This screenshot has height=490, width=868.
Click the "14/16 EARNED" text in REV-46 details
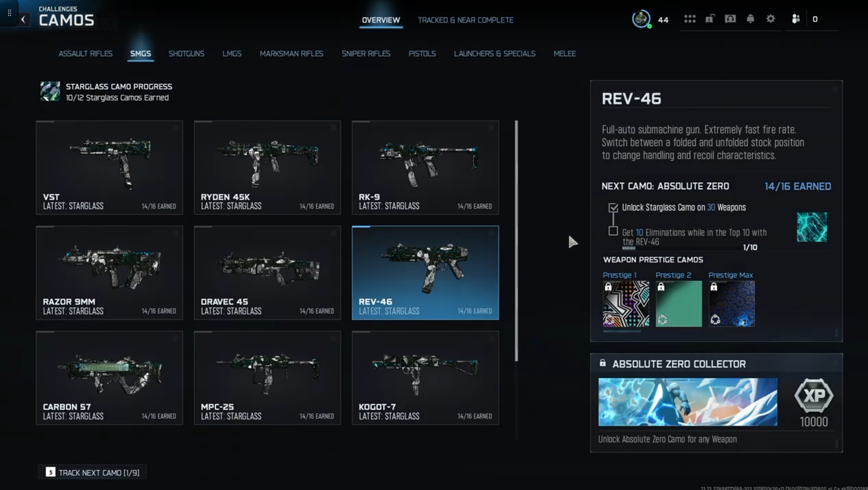[x=798, y=186]
